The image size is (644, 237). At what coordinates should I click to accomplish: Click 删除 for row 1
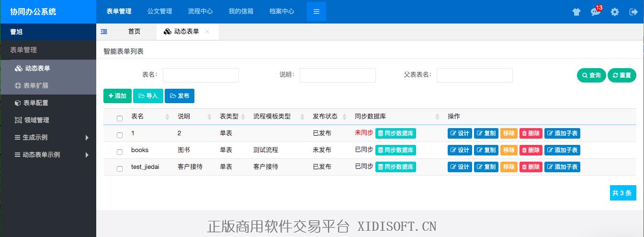[x=531, y=133]
